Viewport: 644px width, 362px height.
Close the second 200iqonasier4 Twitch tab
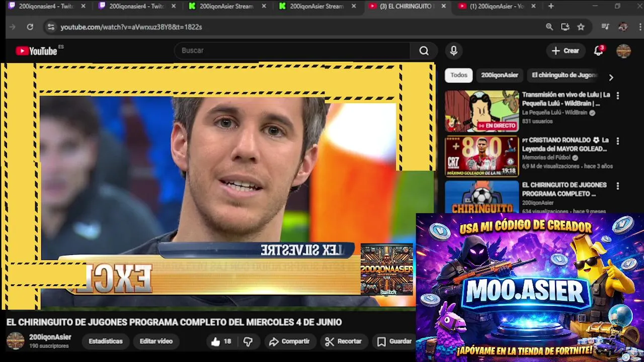pos(174,6)
